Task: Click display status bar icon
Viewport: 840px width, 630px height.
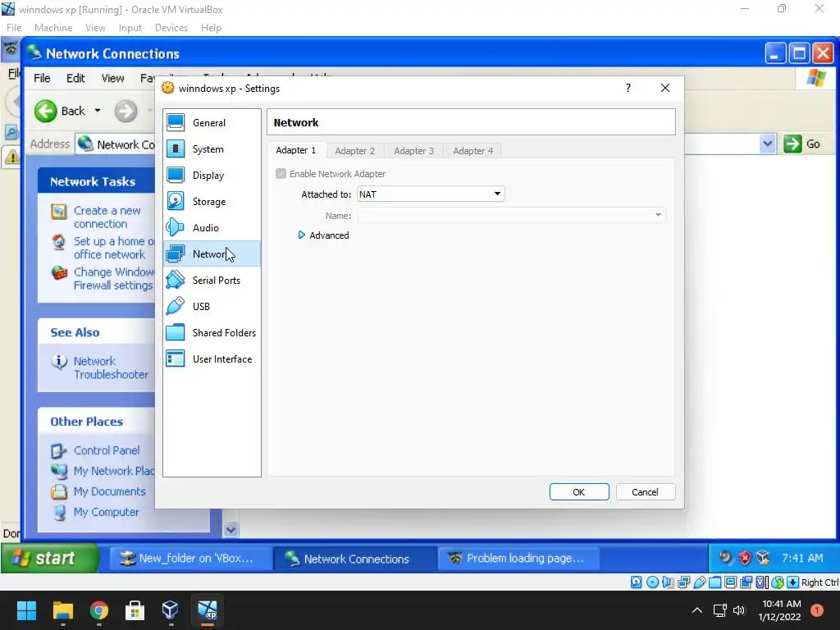Action: tap(730, 582)
